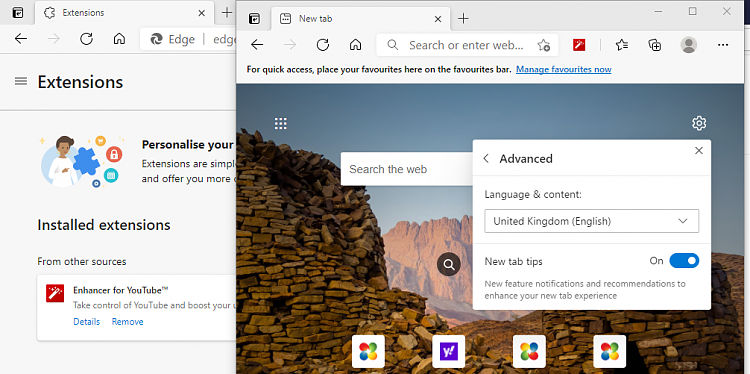Image resolution: width=750 pixels, height=374 pixels.
Task: Toggle the New tab tips switch
Action: coord(684,261)
